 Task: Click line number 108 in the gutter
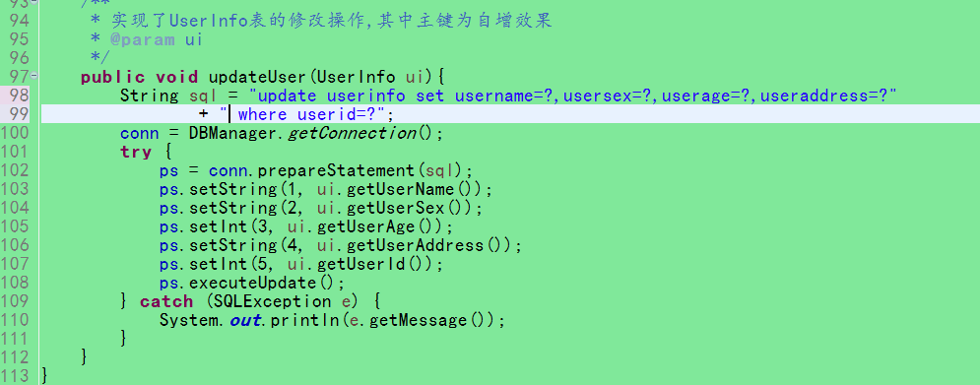tap(15, 283)
